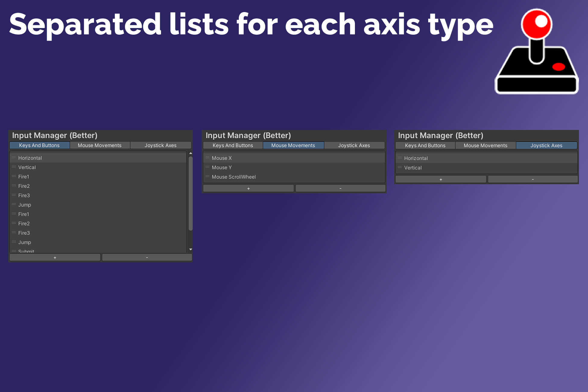Select the Keys And Buttons tab in the first panel
588x392 pixels.
tap(40, 145)
